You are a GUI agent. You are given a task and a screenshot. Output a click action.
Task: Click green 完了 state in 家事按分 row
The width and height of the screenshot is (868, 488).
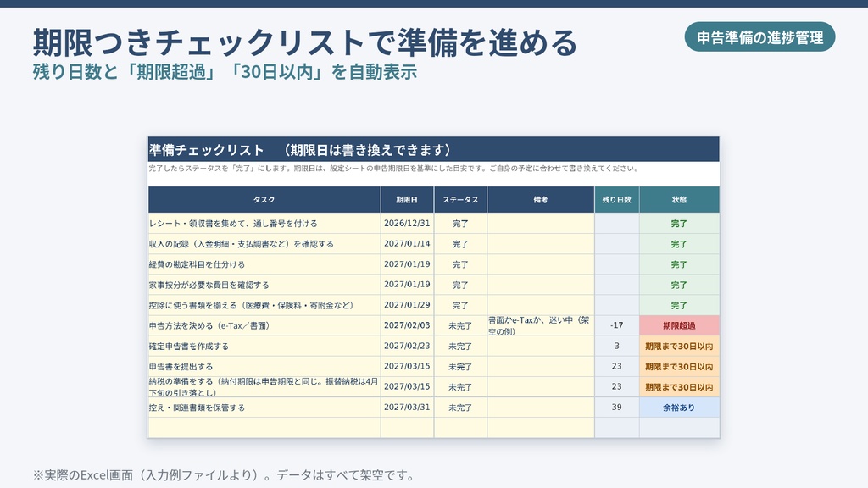coord(679,285)
